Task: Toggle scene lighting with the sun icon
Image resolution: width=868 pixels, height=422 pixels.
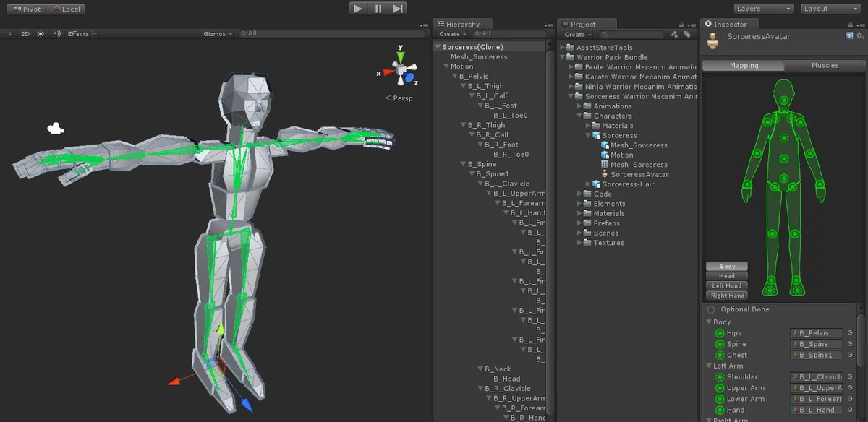Action: (41, 34)
